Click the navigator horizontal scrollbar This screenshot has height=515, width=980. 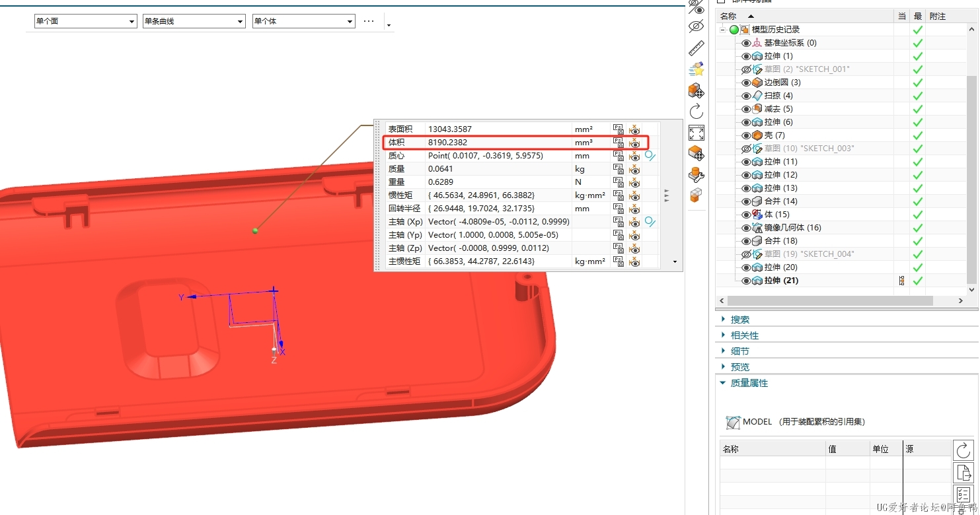click(x=830, y=300)
